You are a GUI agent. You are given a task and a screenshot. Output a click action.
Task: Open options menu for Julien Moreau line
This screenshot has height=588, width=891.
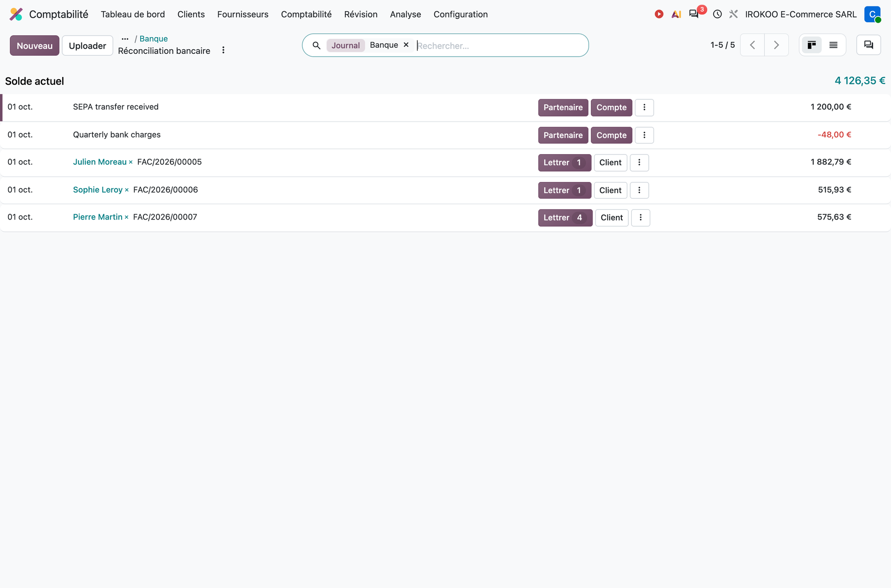coord(639,162)
